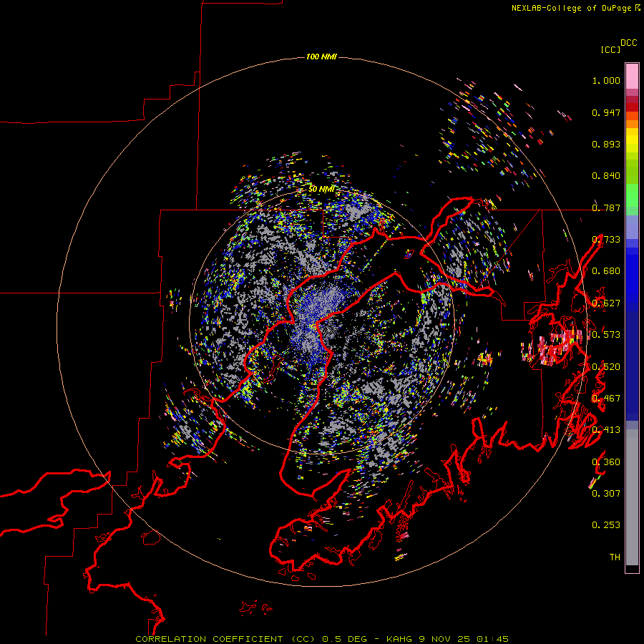Click the 0.573 scale value

606,335
